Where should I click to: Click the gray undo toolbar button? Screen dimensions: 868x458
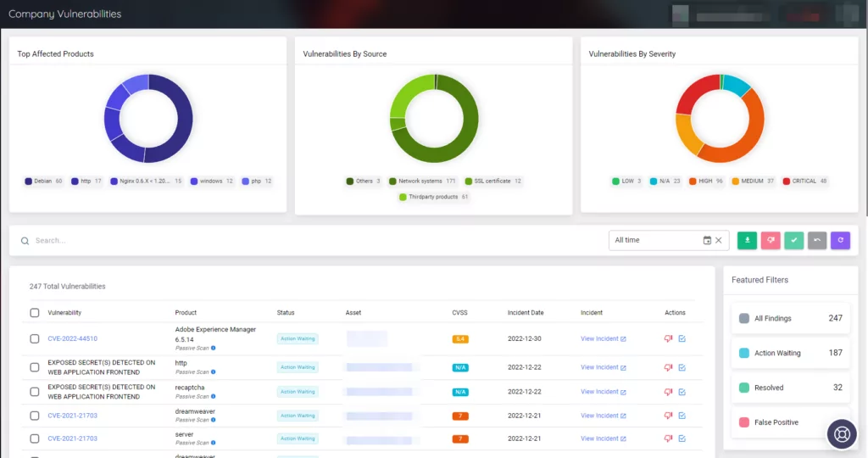pos(817,240)
